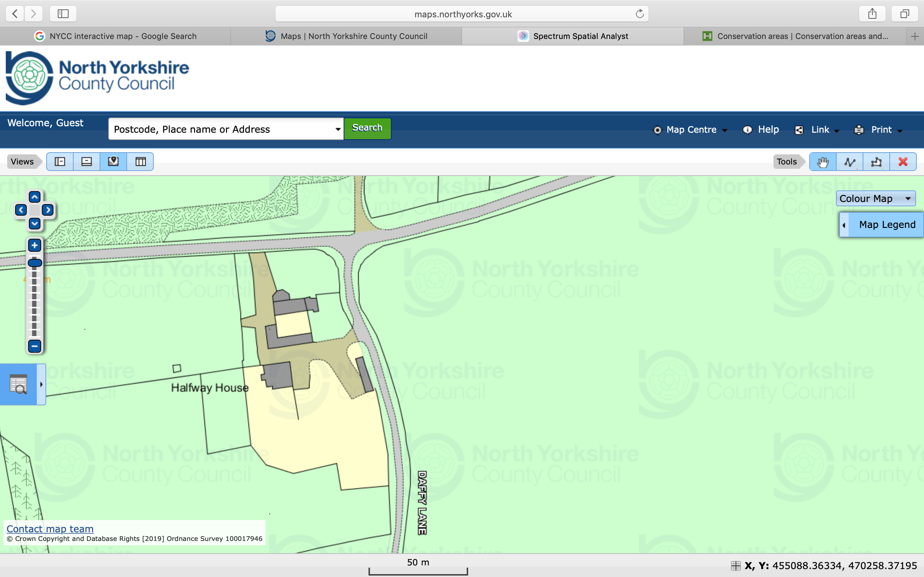This screenshot has height=577, width=924.
Task: Select the pan hand tool
Action: [823, 162]
